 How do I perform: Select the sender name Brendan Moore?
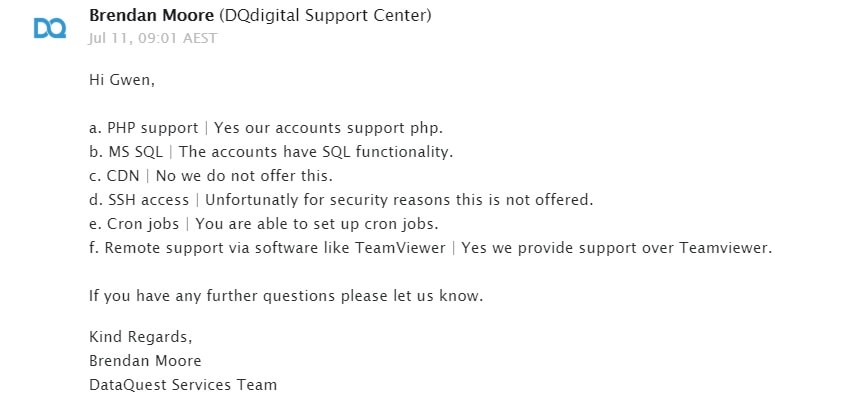(x=152, y=16)
